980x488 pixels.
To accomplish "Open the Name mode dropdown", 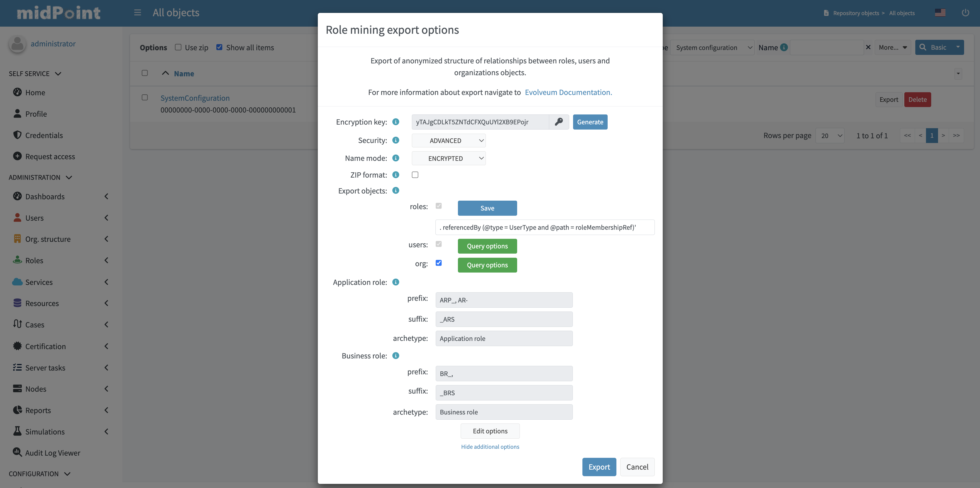I will click(449, 158).
